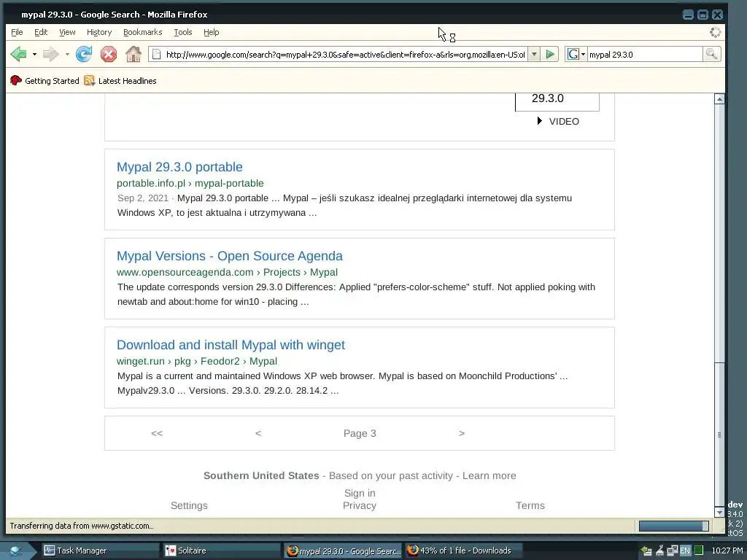Open the Help menu
The width and height of the screenshot is (747, 560).
[x=211, y=32]
